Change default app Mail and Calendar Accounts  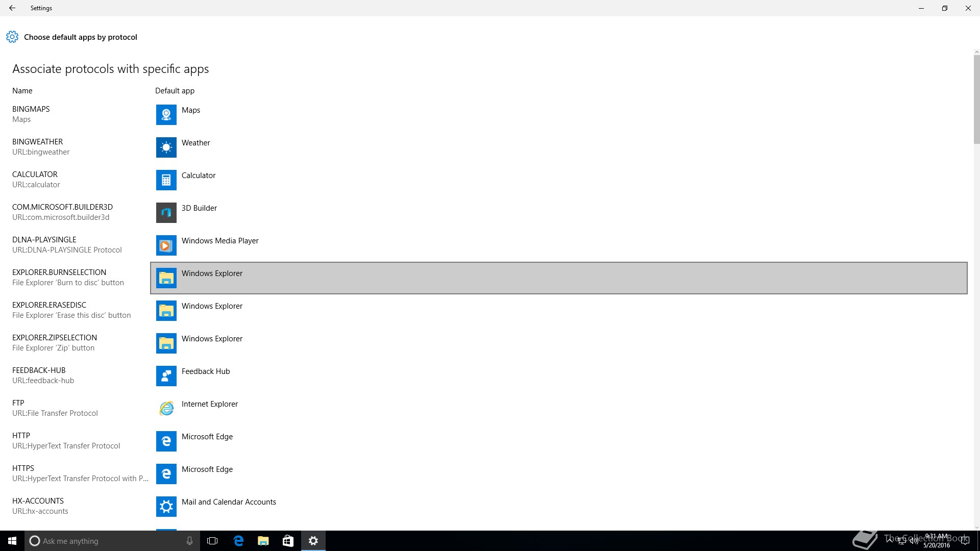point(229,502)
